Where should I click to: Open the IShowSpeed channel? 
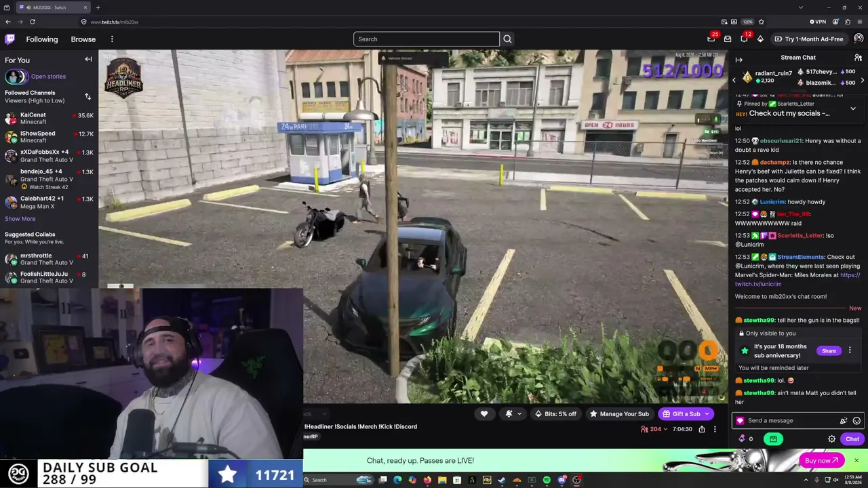[49, 137]
